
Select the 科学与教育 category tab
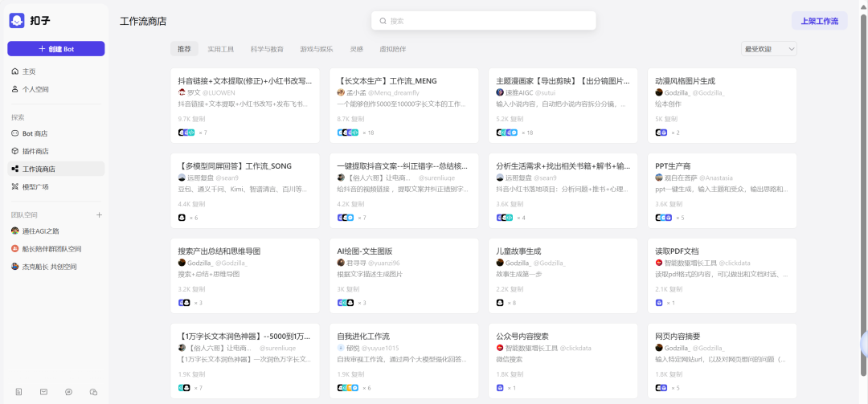(267, 49)
